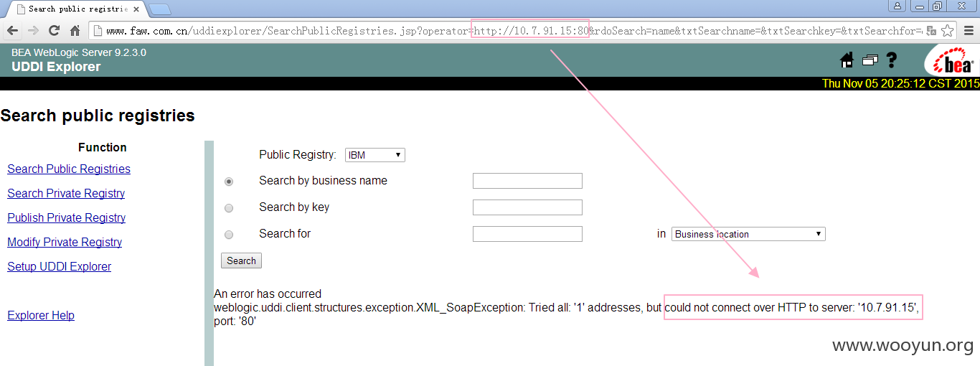The height and width of the screenshot is (366, 980).
Task: Select the Search by business name radio button
Action: [229, 182]
